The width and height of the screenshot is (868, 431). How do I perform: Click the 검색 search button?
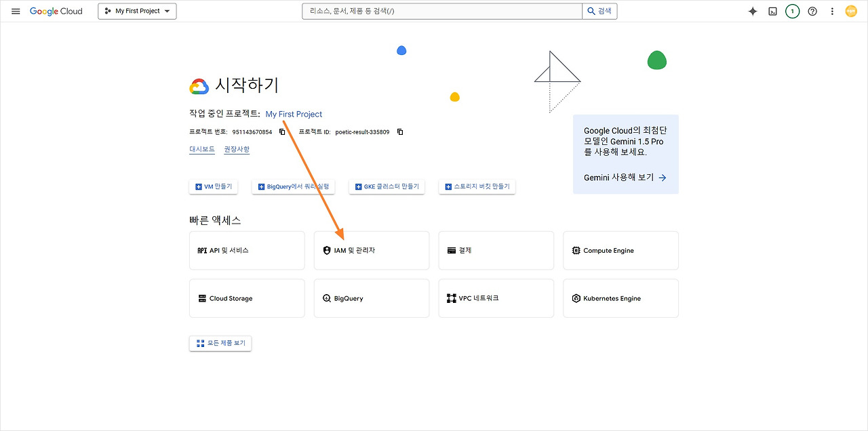[x=599, y=12]
